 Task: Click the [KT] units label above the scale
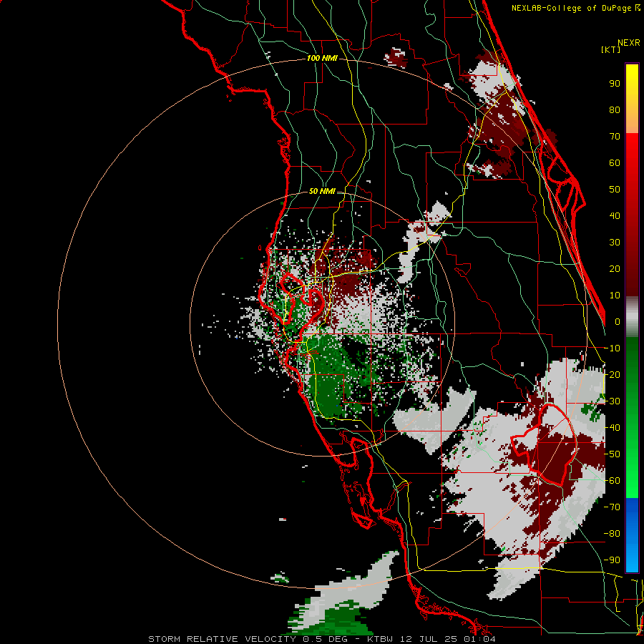pyautogui.click(x=611, y=49)
